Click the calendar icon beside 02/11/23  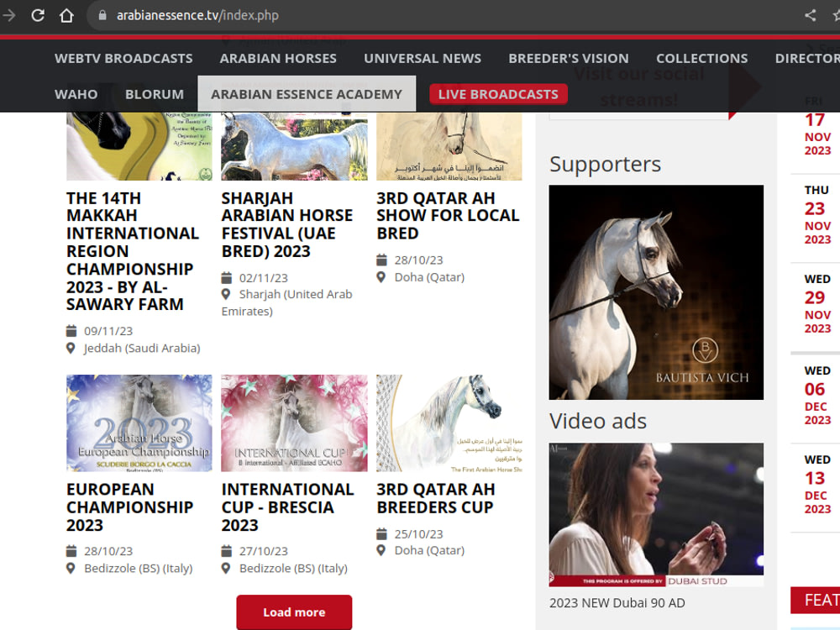pos(227,277)
